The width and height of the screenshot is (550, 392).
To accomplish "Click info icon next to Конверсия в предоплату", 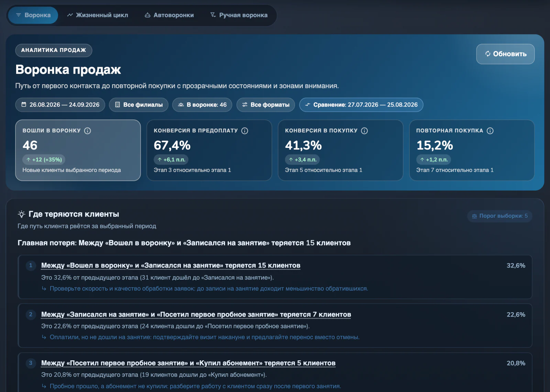I will pos(245,131).
